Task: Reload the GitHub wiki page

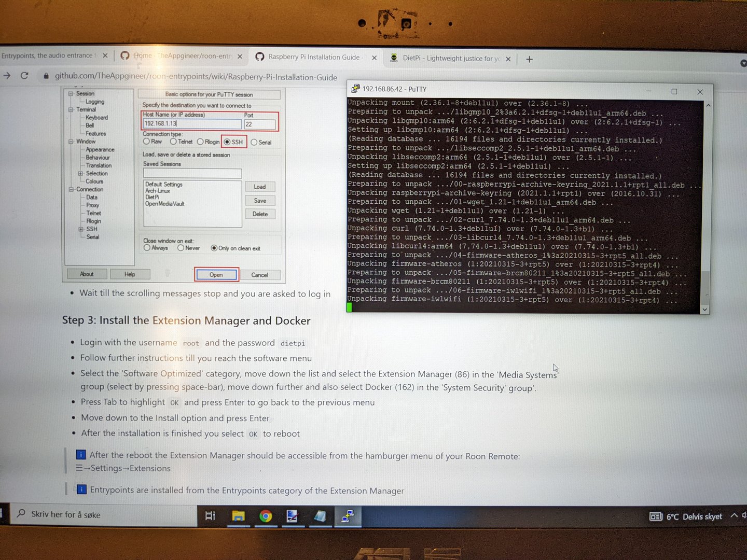Action: click(24, 76)
